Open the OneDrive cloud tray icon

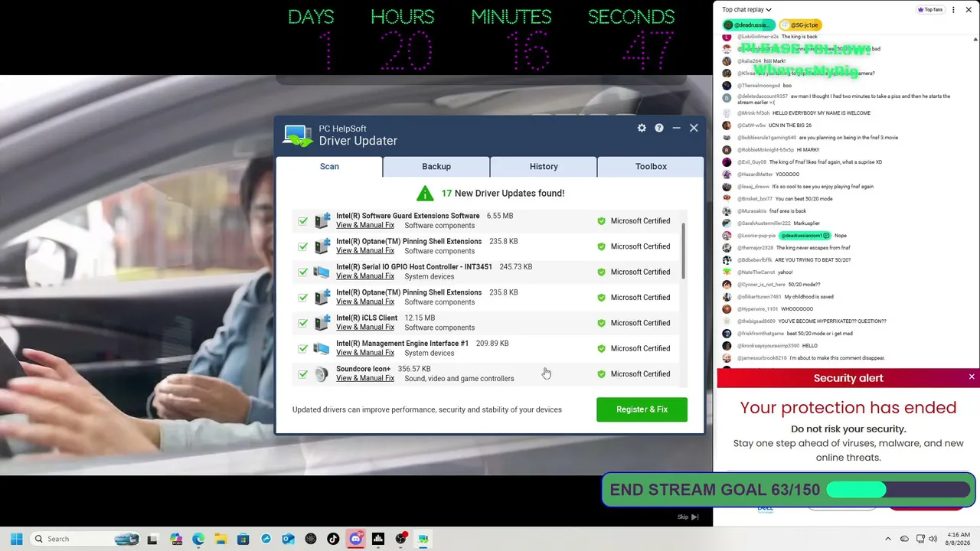(904, 539)
